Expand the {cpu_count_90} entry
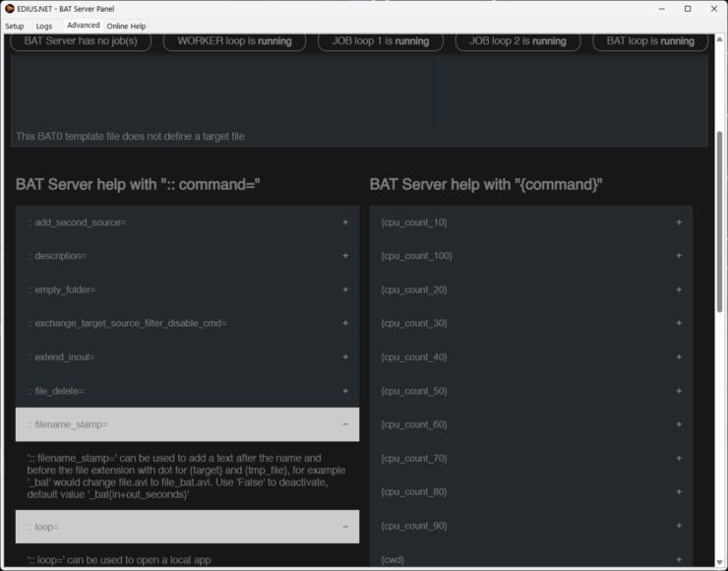 pos(531,526)
